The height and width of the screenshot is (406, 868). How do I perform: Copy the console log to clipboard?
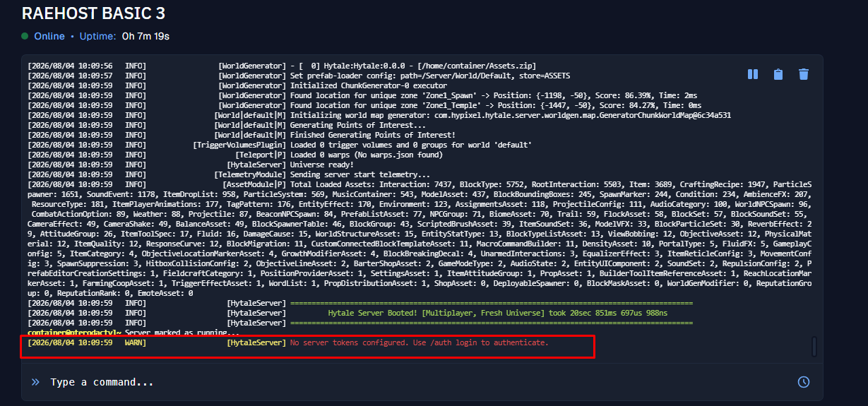tap(778, 74)
